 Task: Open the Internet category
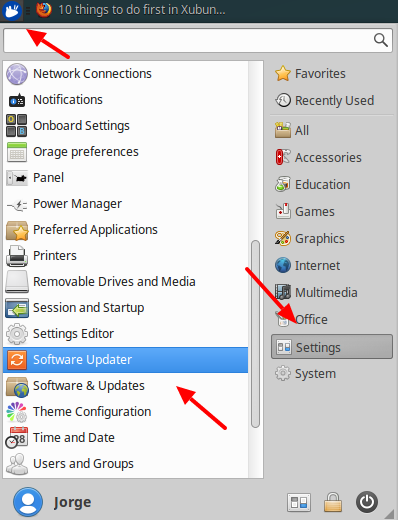(308, 265)
